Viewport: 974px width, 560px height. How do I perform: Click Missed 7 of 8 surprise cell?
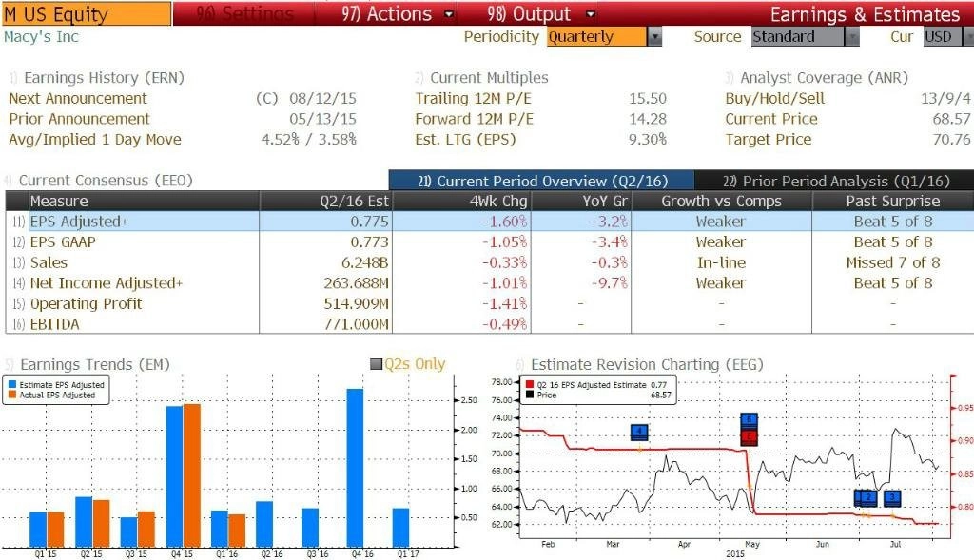coord(892,262)
